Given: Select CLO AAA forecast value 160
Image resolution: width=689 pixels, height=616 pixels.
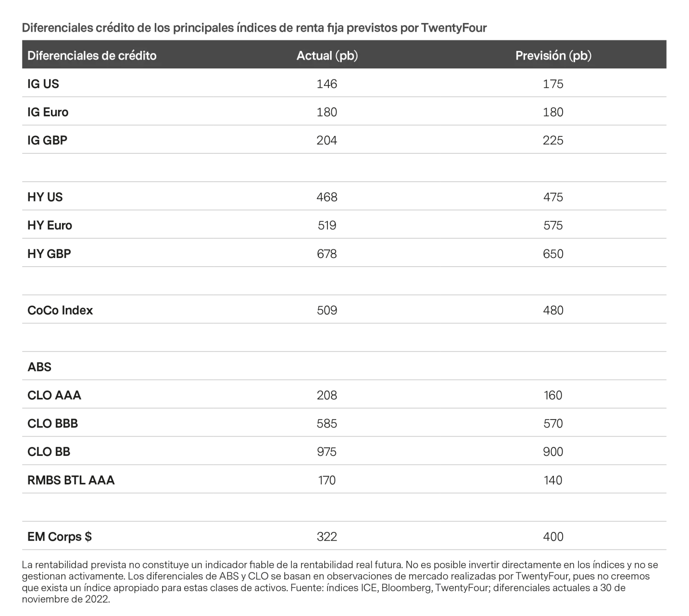Looking at the screenshot, I should pyautogui.click(x=553, y=395).
